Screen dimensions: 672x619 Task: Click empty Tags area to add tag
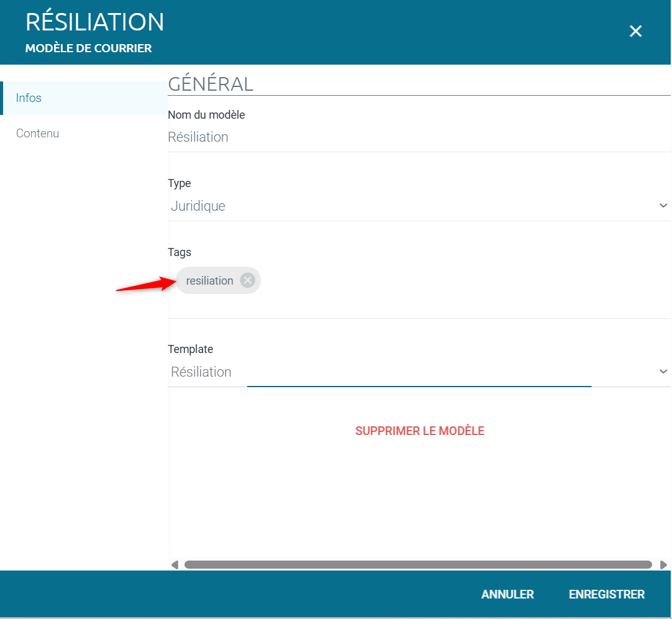[435, 281]
